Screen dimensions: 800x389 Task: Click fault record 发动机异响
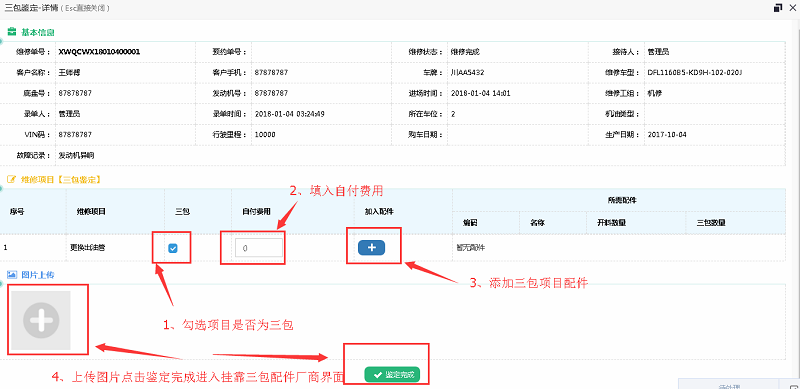77,155
